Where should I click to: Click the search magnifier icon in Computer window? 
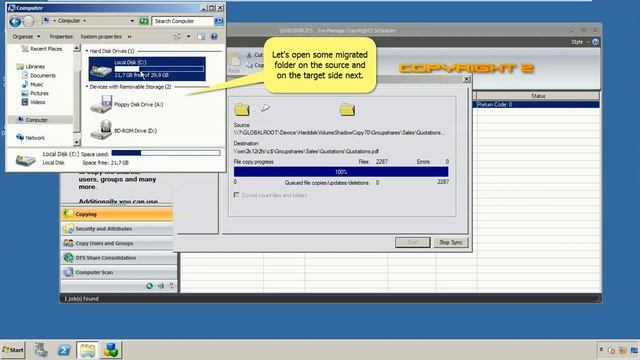pyautogui.click(x=219, y=21)
